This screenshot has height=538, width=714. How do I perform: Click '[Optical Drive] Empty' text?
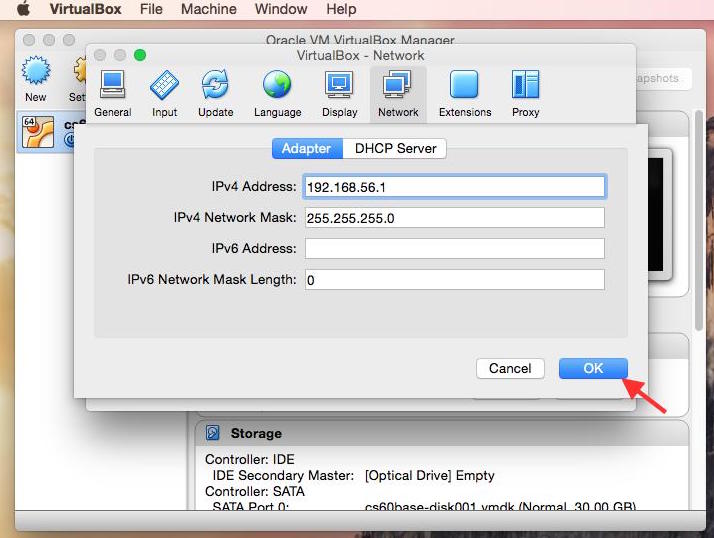pyautogui.click(x=429, y=476)
